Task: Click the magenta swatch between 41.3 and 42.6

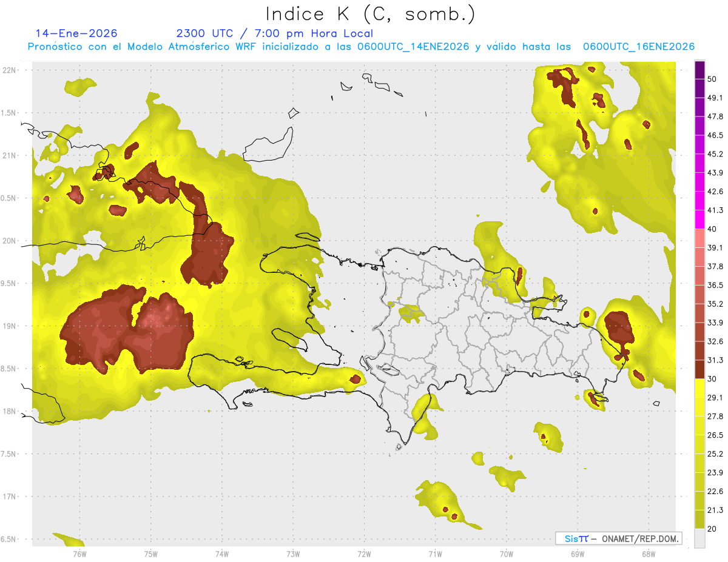Action: 699,201
